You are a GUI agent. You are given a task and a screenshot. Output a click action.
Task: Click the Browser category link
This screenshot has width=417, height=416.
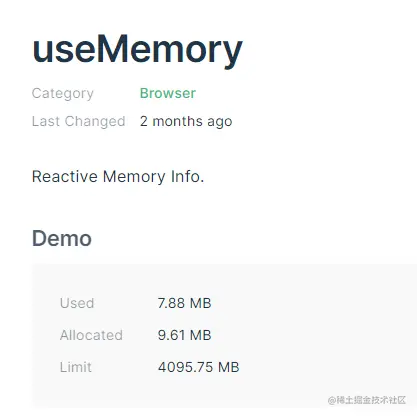168,93
